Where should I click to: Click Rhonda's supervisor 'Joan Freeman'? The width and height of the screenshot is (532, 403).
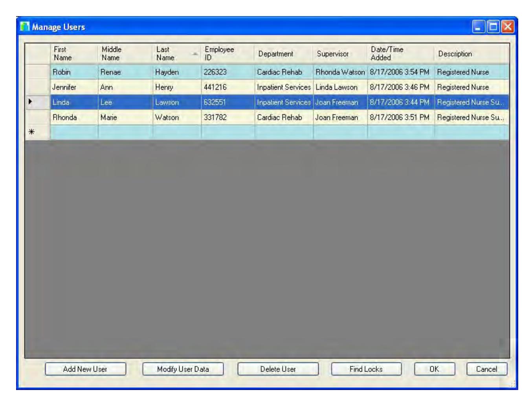tap(340, 117)
